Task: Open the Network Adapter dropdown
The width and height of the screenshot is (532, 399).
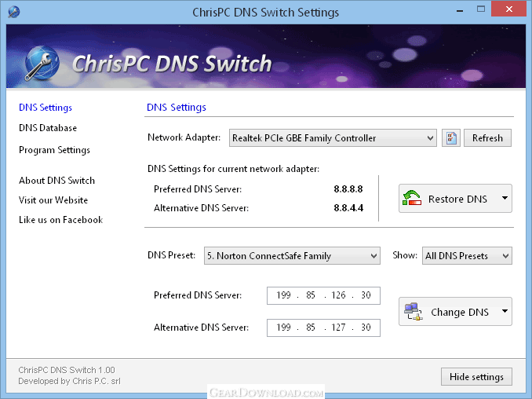Action: [333, 138]
